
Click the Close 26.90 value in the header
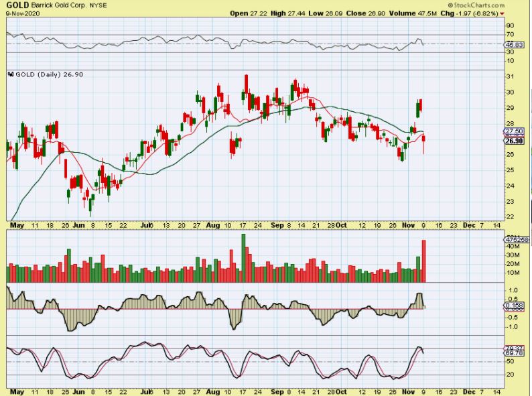point(366,13)
